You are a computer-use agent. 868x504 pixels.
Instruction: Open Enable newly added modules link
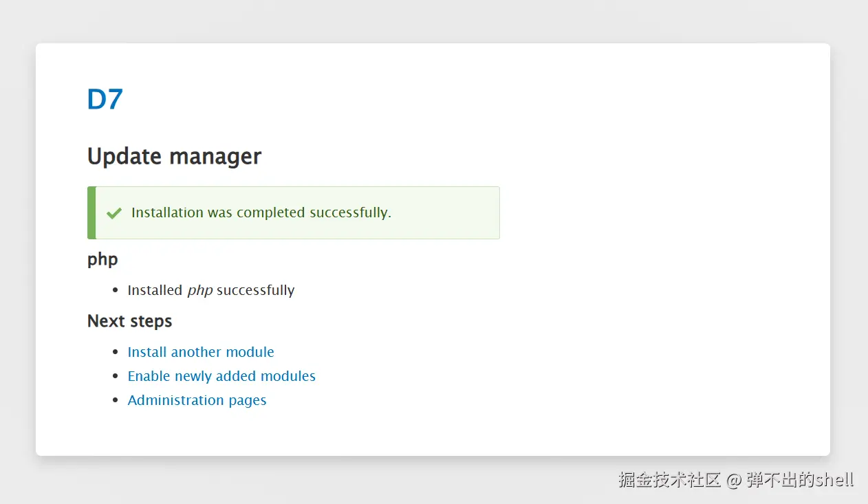(221, 376)
